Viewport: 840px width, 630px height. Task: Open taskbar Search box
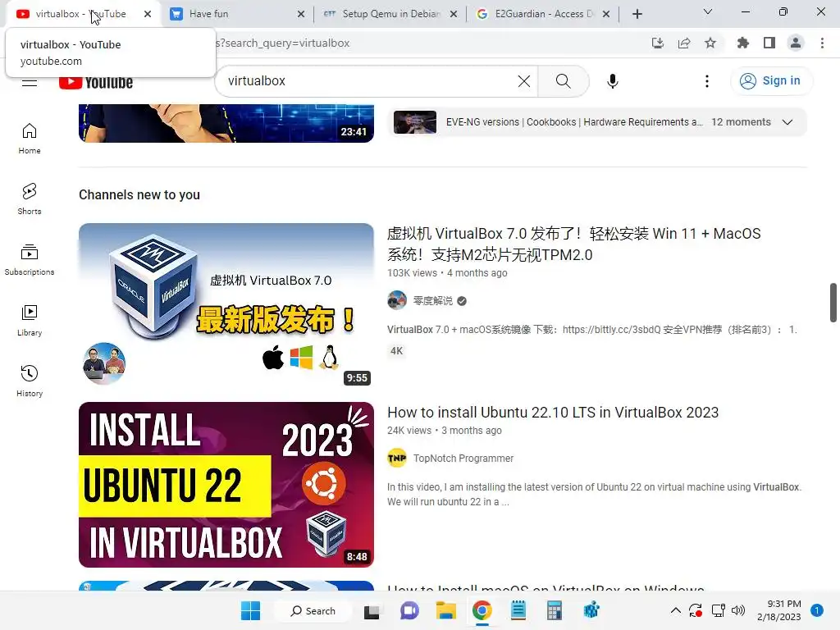click(x=313, y=610)
